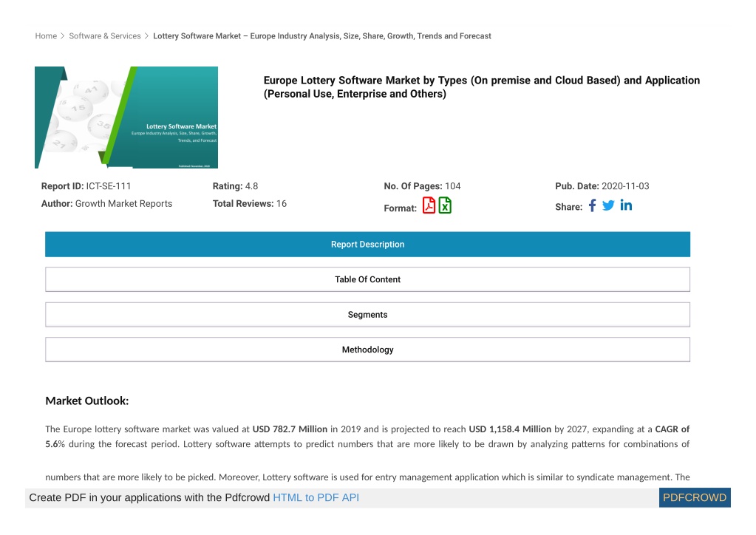Share the report on LinkedIn
Image resolution: width=756 pixels, height=535 pixels.
click(x=626, y=205)
